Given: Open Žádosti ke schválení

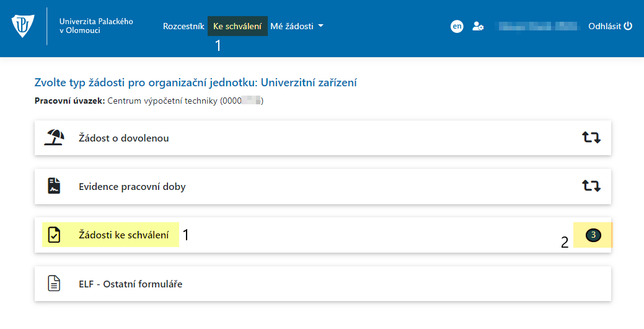Looking at the screenshot, I should [x=323, y=235].
